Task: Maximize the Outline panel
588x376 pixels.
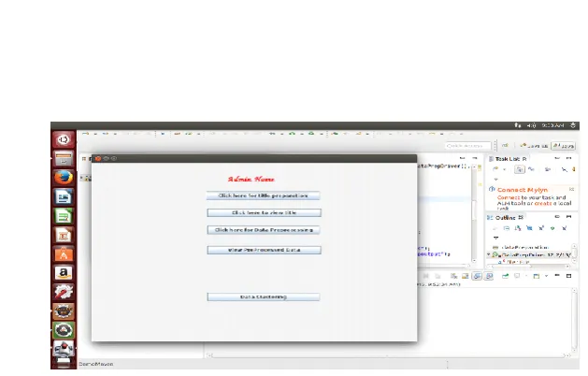Action: pyautogui.click(x=569, y=217)
